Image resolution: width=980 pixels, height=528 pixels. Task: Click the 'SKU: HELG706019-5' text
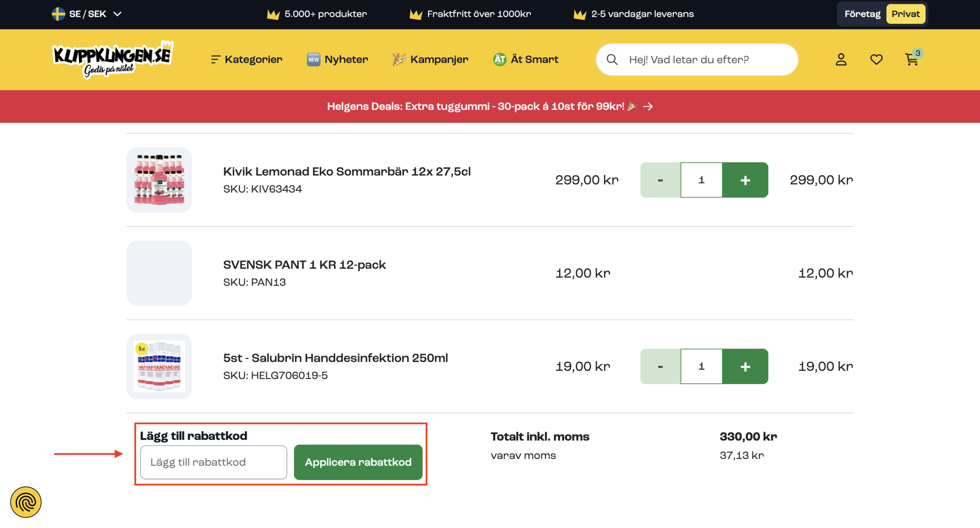275,375
